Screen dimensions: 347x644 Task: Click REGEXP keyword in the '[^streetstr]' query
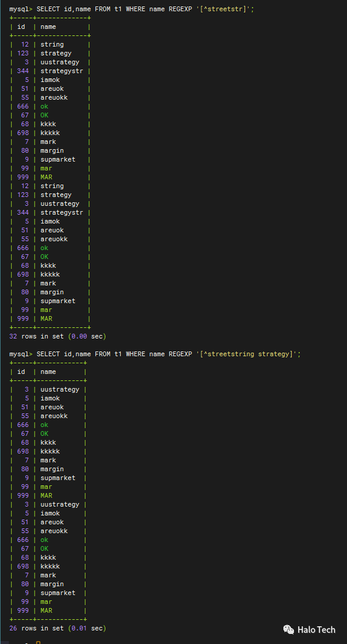180,9
